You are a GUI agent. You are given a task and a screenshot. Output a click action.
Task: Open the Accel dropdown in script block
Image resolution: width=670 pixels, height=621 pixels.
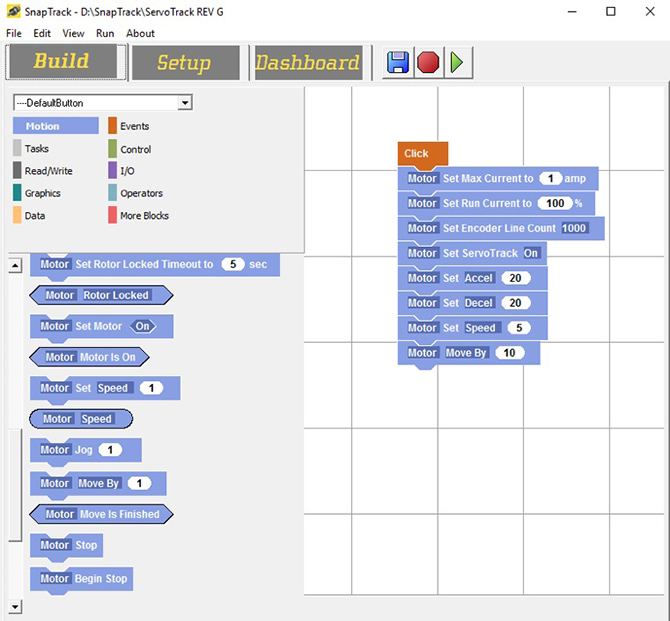(x=479, y=278)
